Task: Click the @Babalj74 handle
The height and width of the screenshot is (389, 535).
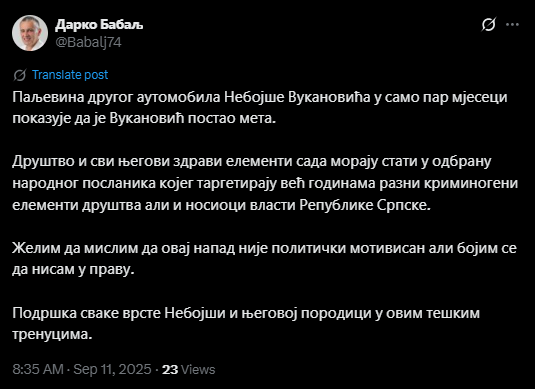Action: (x=88, y=42)
